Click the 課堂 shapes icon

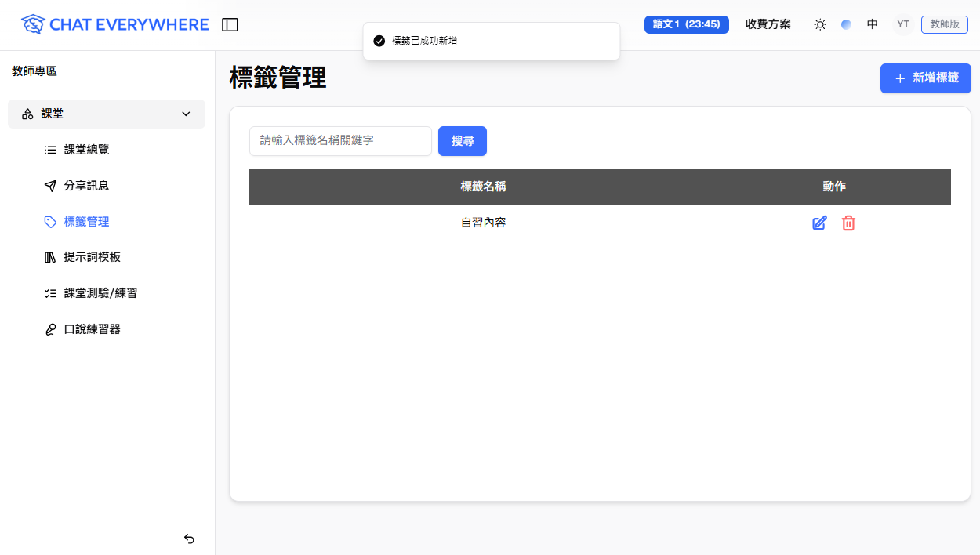pos(27,114)
